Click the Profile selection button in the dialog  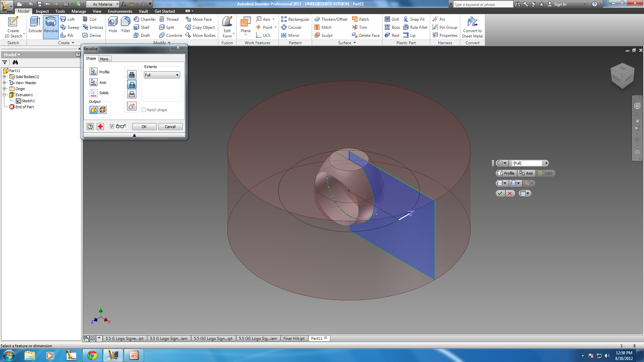pyautogui.click(x=94, y=71)
